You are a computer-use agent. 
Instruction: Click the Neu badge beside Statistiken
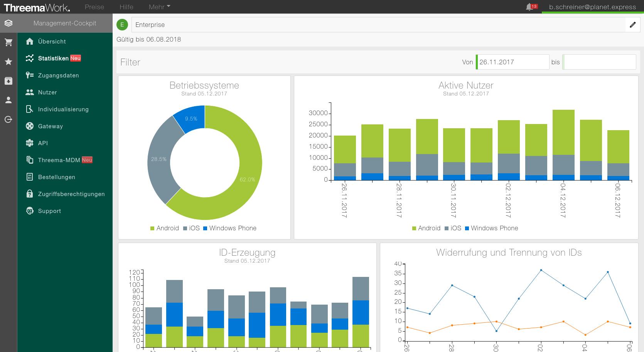pyautogui.click(x=76, y=58)
